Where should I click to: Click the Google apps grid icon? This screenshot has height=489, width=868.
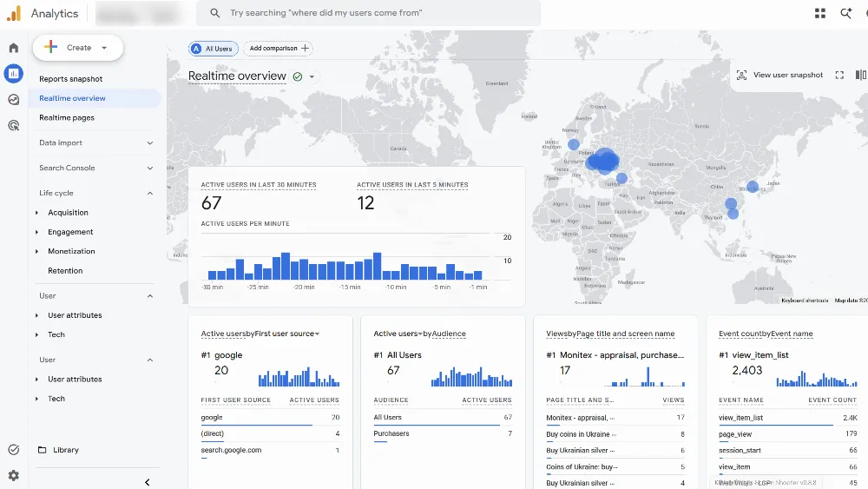click(x=820, y=13)
